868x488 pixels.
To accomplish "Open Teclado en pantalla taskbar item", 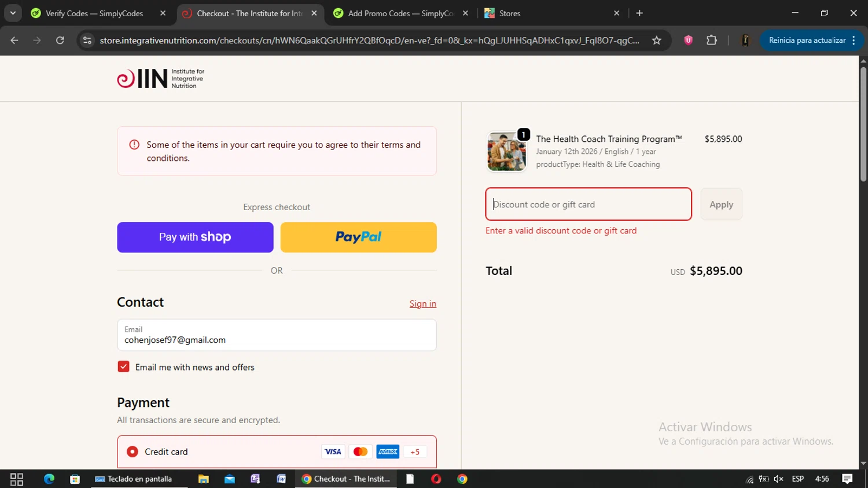I will [x=139, y=479].
